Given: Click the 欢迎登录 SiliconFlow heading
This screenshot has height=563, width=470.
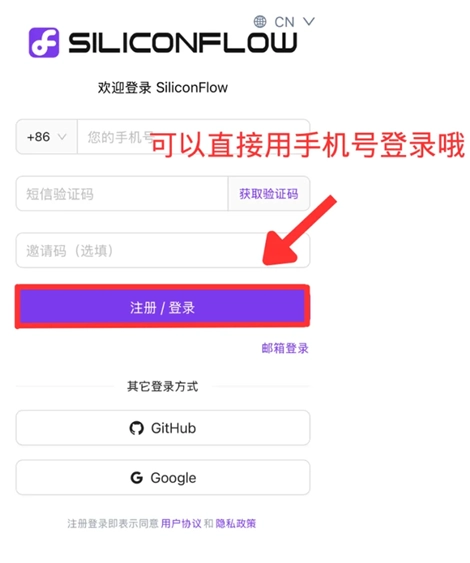Looking at the screenshot, I should (x=163, y=88).
